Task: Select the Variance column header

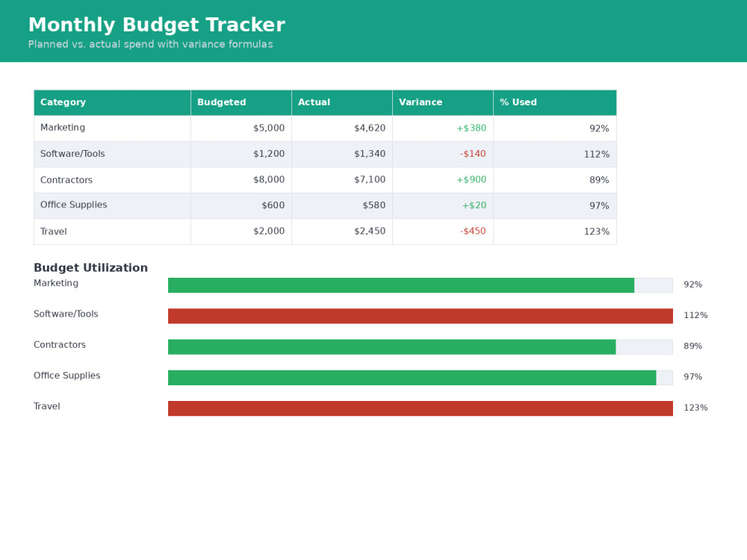Action: coord(443,102)
